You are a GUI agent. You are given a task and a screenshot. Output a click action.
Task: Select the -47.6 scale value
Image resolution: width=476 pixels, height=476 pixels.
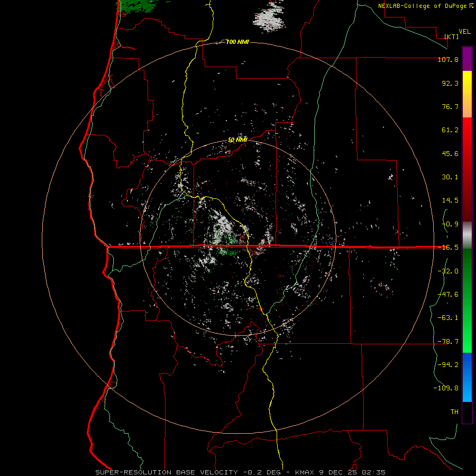point(448,295)
